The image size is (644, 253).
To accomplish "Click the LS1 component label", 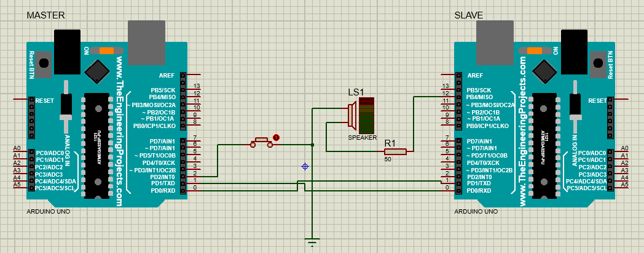I will [x=356, y=92].
